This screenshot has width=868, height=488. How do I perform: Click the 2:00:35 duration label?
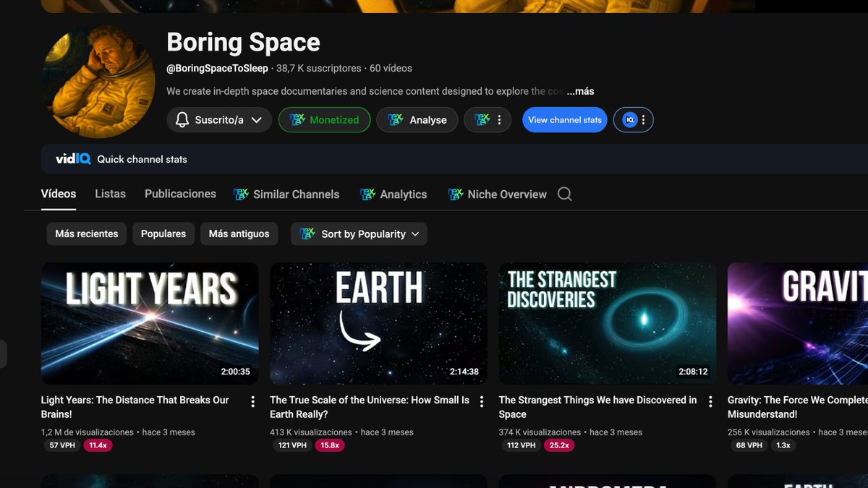click(236, 372)
